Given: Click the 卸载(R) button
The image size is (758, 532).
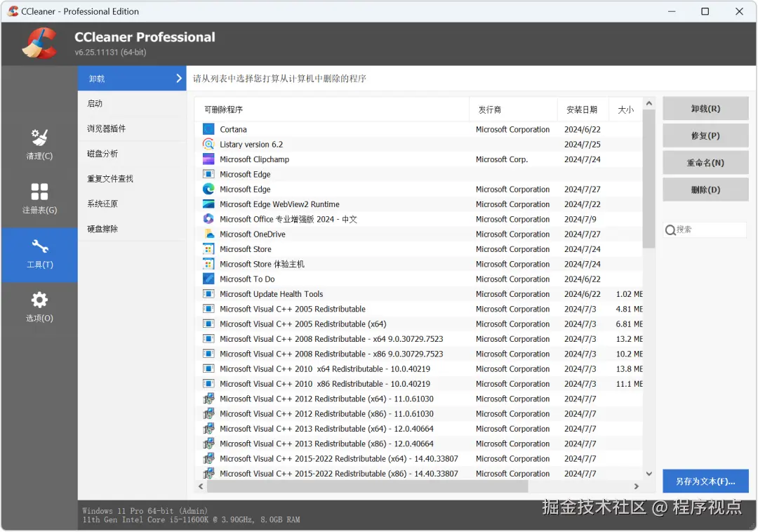Looking at the screenshot, I should (705, 108).
